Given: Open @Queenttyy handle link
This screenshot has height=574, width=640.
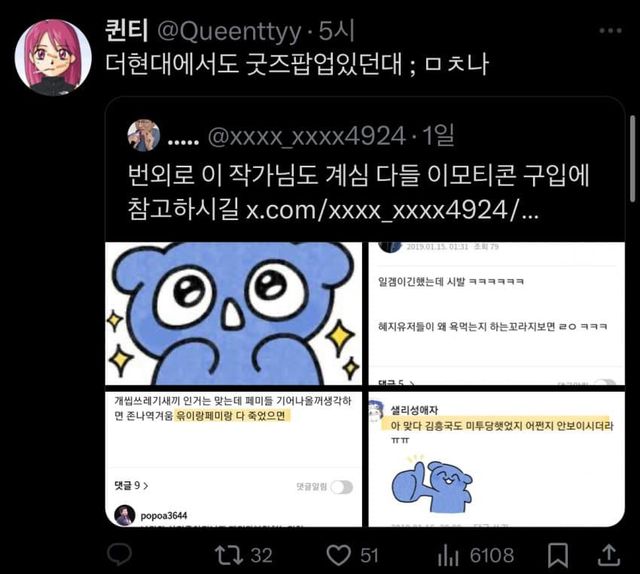Looking at the screenshot, I should pyautogui.click(x=229, y=31).
